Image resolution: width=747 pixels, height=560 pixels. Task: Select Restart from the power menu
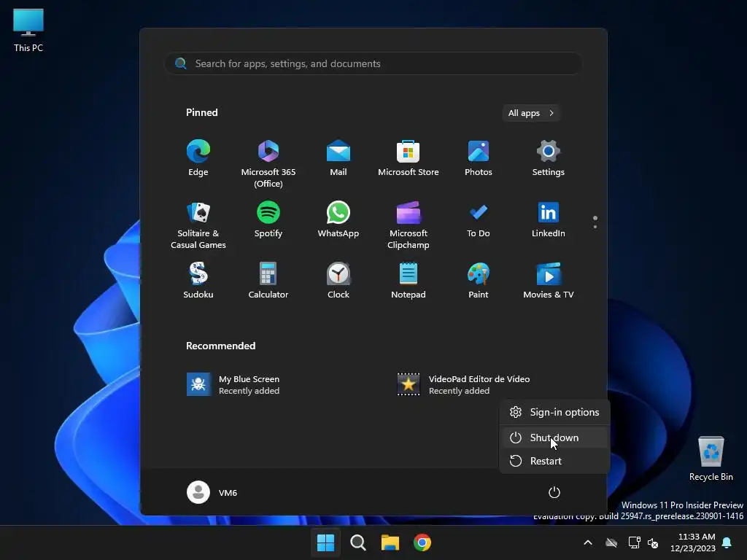554,461
